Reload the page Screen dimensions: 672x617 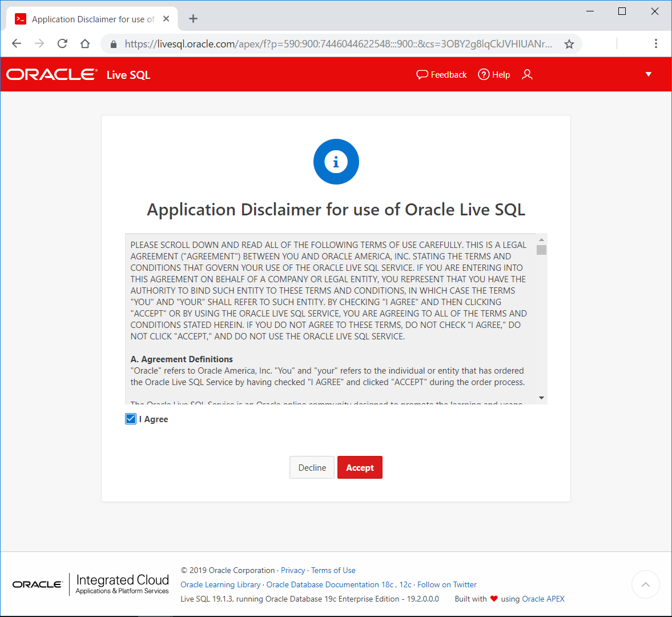[x=62, y=43]
